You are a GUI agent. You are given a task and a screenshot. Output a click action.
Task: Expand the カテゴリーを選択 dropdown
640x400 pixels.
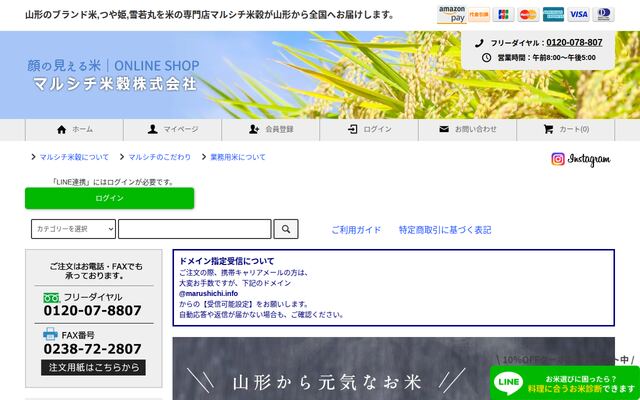73,229
